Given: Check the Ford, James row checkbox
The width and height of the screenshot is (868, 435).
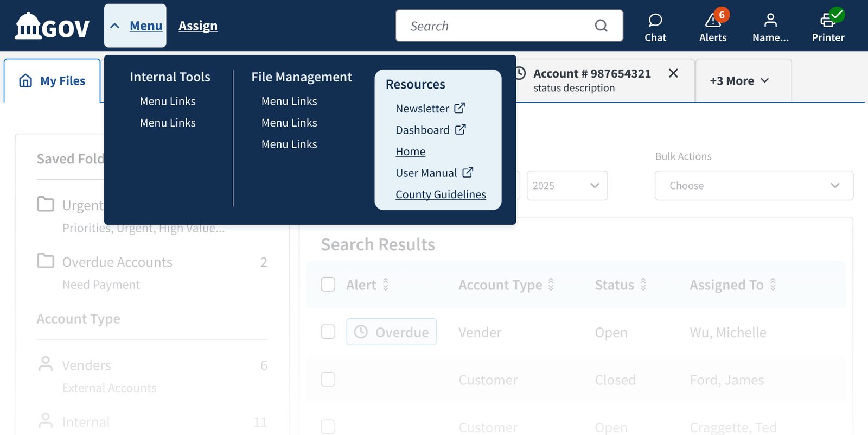Looking at the screenshot, I should pos(328,379).
